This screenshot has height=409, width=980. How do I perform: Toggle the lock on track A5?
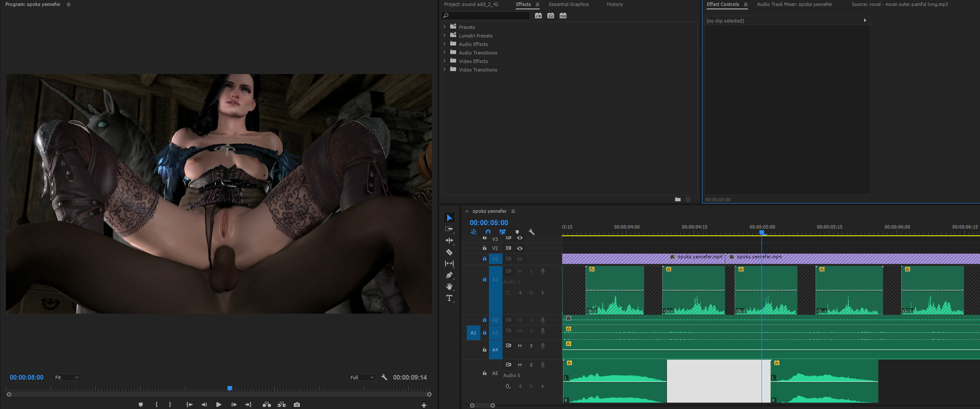coord(485,373)
